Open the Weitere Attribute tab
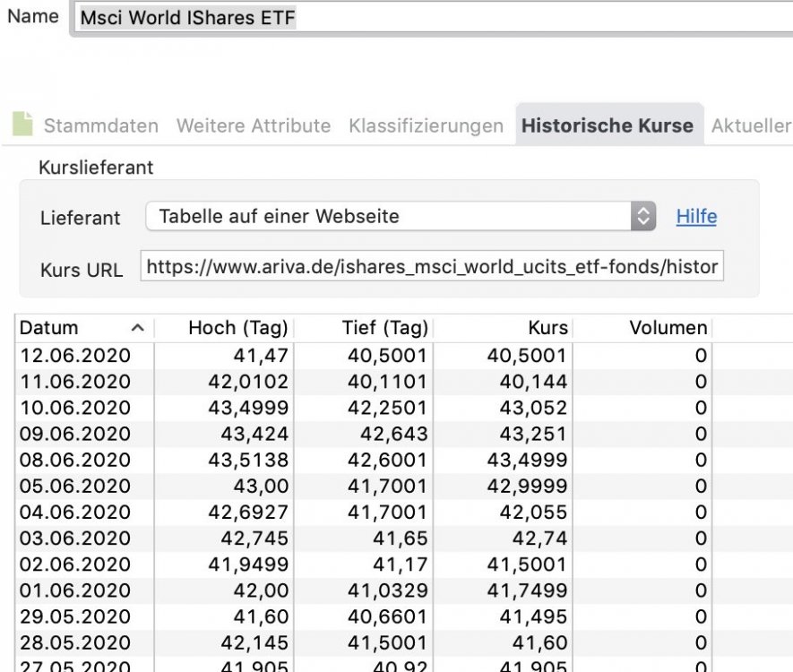The height and width of the screenshot is (672, 793). [254, 125]
